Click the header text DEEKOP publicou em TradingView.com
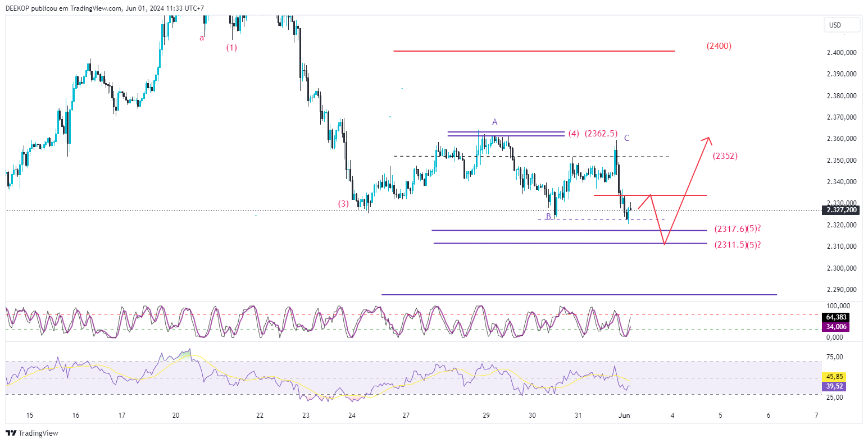 63,8
